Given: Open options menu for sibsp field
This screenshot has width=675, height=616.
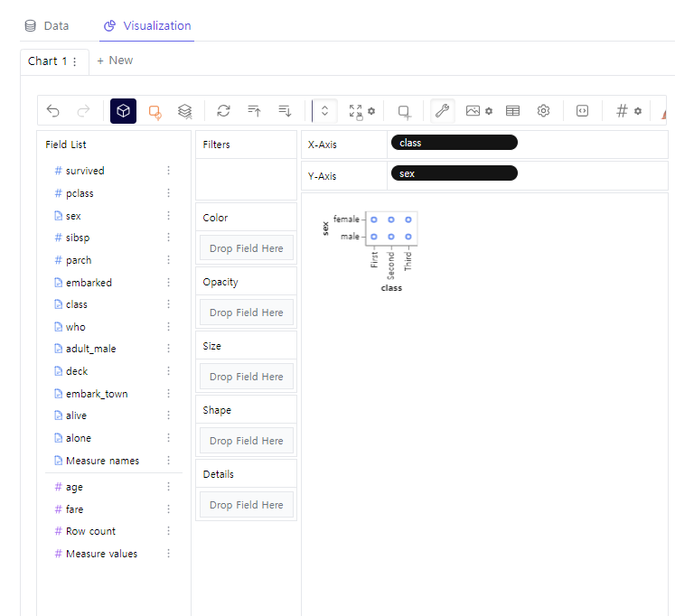Looking at the screenshot, I should (x=169, y=237).
